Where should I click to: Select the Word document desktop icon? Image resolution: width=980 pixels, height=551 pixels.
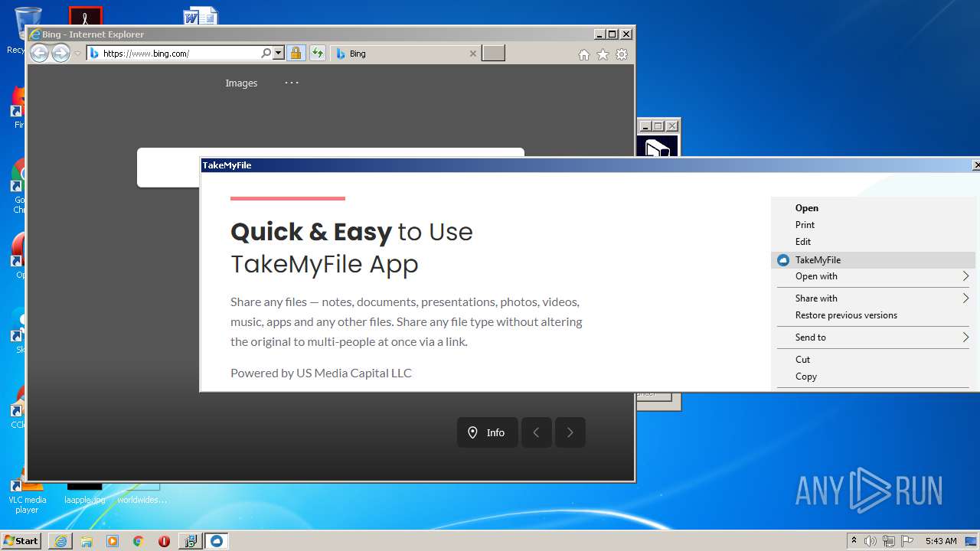[x=201, y=16]
